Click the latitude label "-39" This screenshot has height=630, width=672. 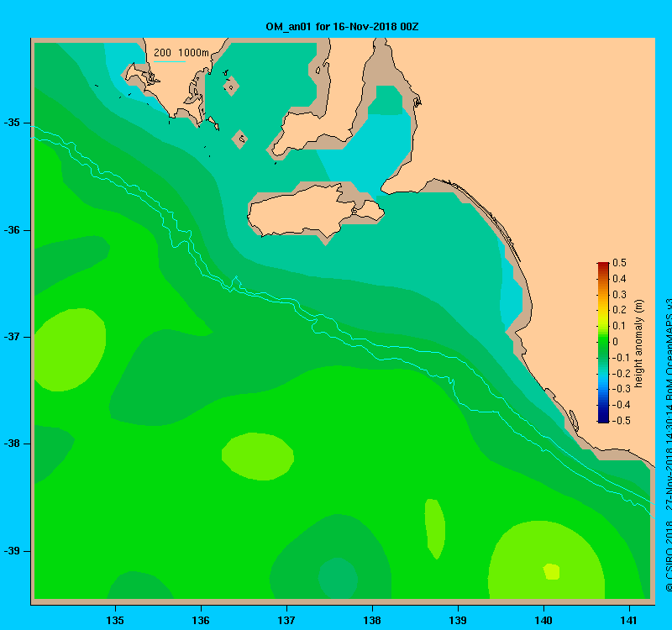pyautogui.click(x=12, y=551)
